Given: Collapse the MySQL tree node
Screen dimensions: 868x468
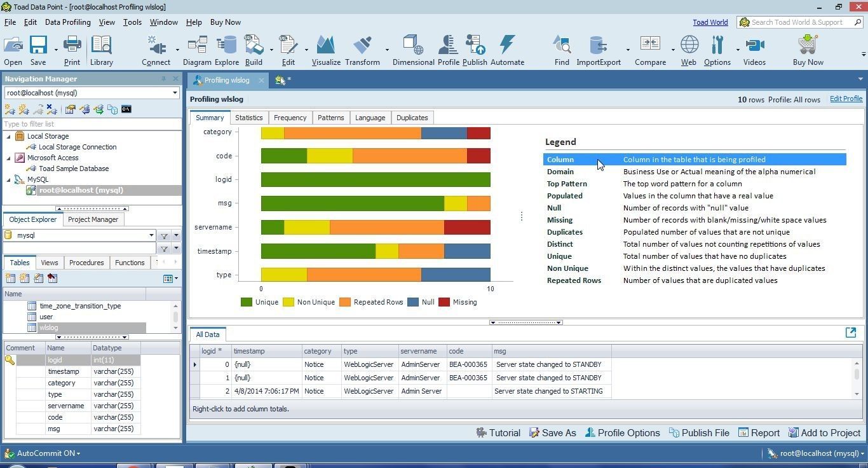Looking at the screenshot, I should tap(9, 179).
